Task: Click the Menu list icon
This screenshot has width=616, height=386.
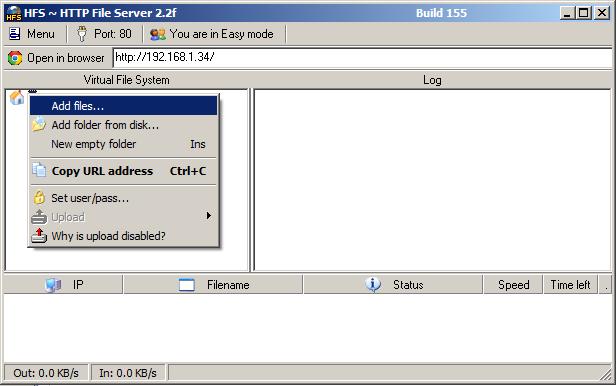Action: click(15, 34)
